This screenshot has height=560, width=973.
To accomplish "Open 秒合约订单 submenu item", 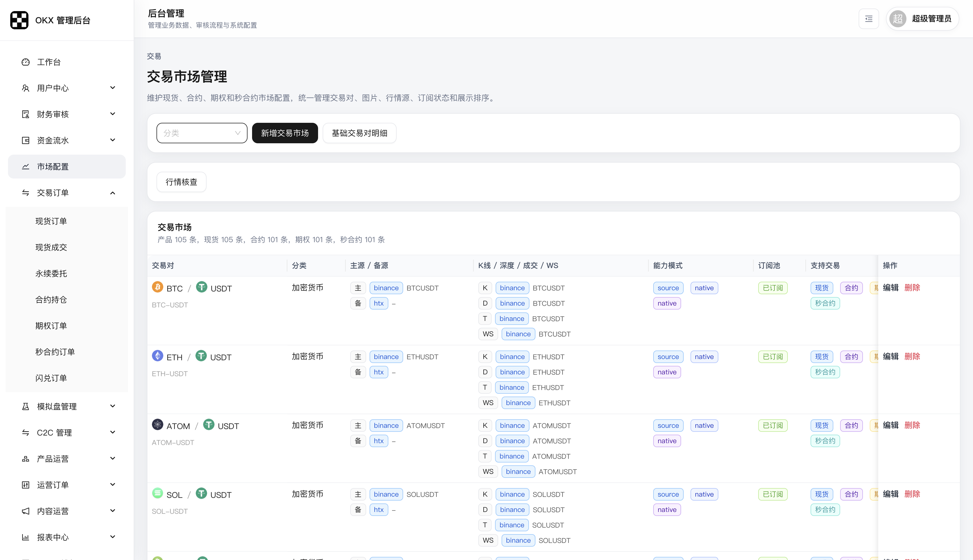I will pyautogui.click(x=67, y=352).
